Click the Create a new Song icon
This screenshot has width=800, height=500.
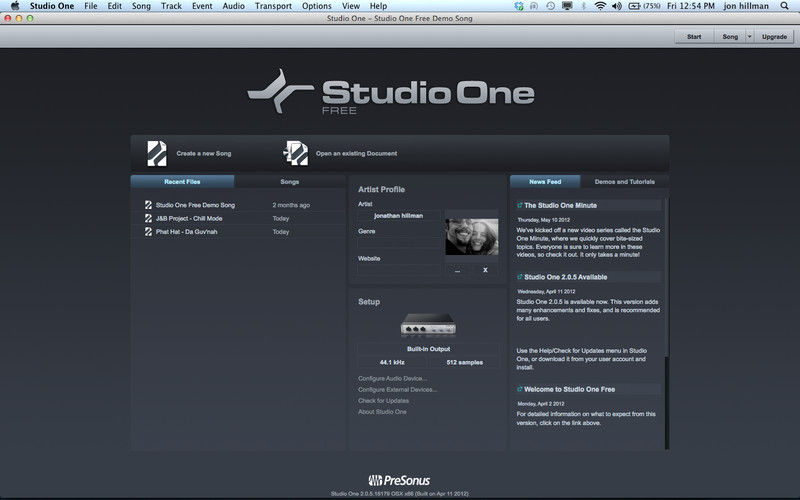(x=157, y=153)
